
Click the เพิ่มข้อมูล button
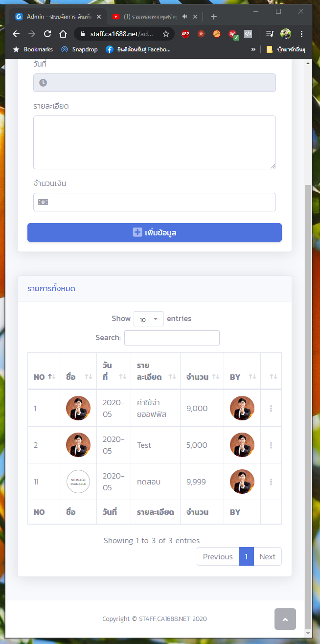pyautogui.click(x=155, y=232)
